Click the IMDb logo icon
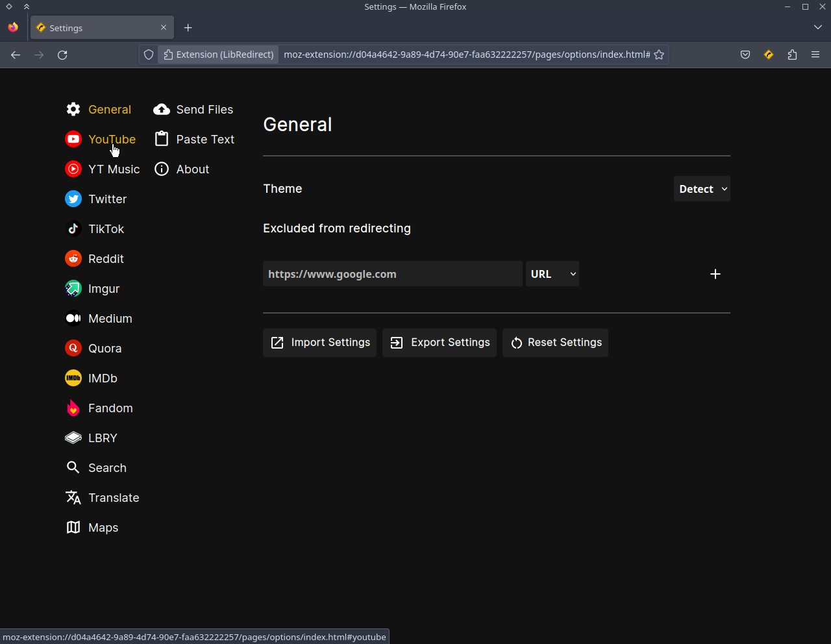Viewport: 831px width, 644px height. tap(73, 378)
